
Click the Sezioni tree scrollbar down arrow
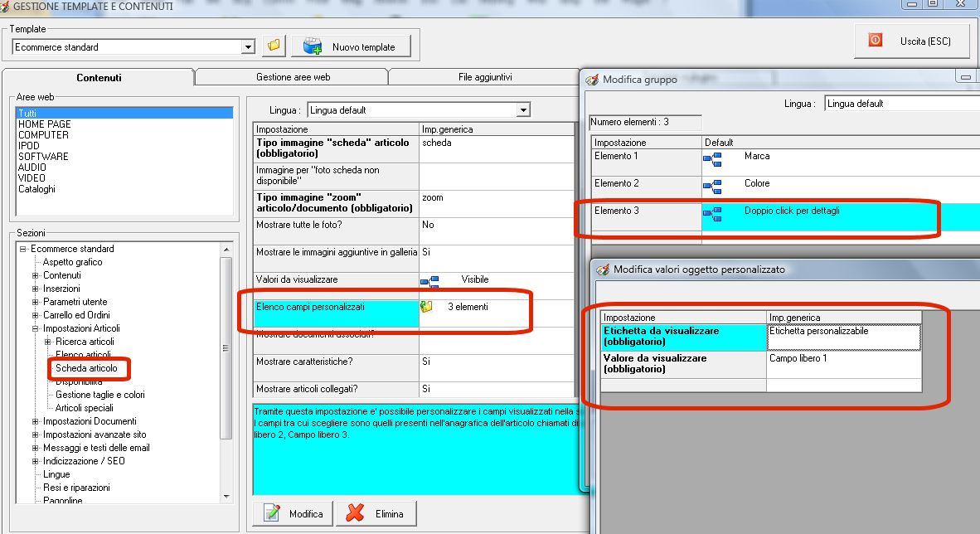pos(226,497)
